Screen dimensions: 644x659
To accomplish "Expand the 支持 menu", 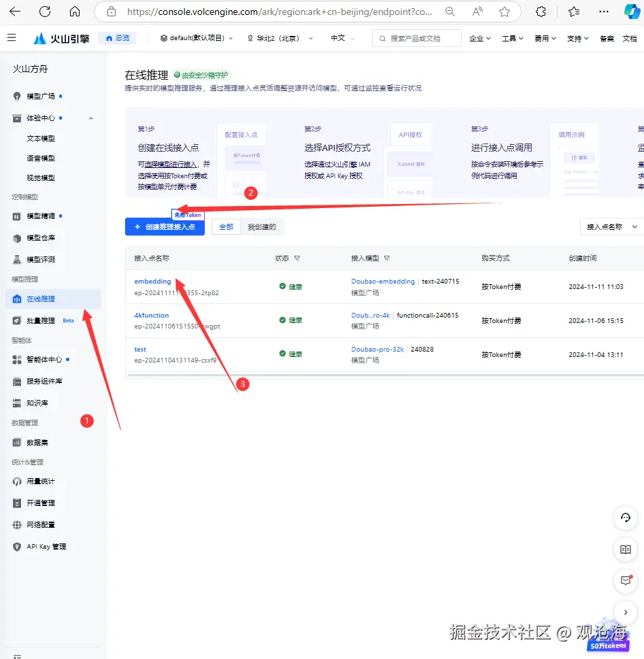I will click(x=577, y=38).
